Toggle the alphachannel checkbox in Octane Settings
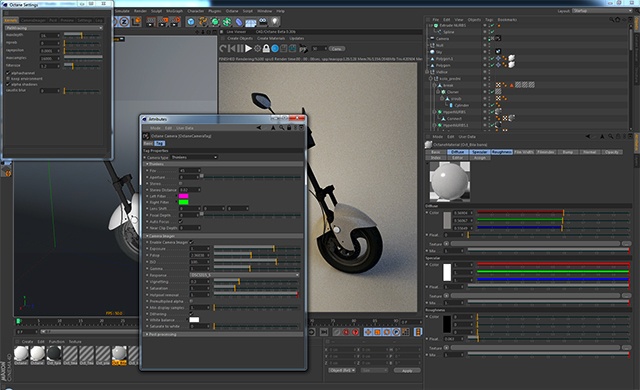Viewport: 640px width, 390px height. point(8,73)
